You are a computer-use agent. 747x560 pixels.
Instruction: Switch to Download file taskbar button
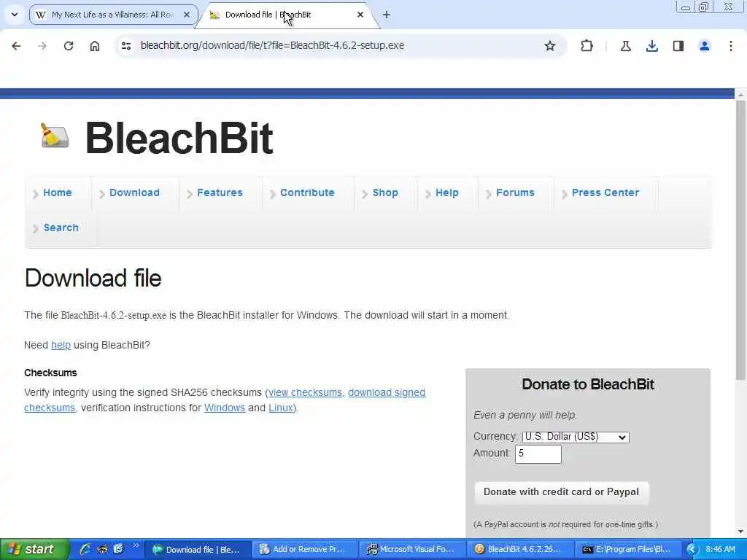tap(197, 550)
